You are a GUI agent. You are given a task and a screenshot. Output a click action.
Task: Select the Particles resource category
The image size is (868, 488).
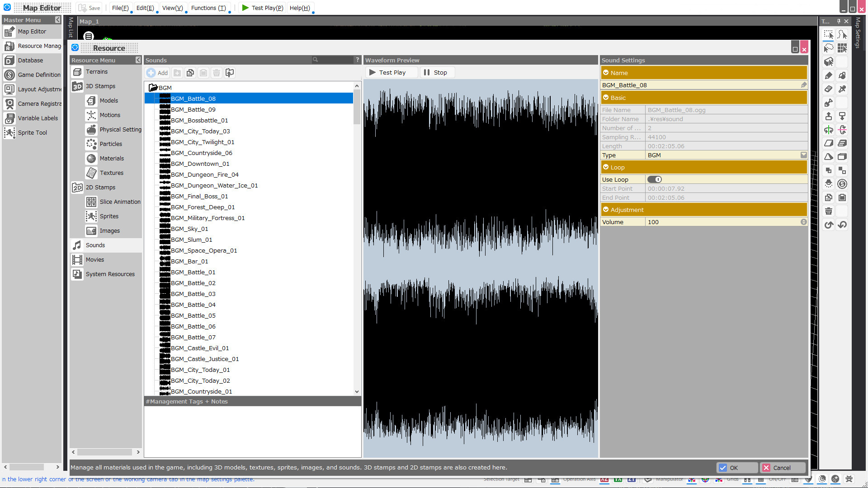tap(110, 144)
